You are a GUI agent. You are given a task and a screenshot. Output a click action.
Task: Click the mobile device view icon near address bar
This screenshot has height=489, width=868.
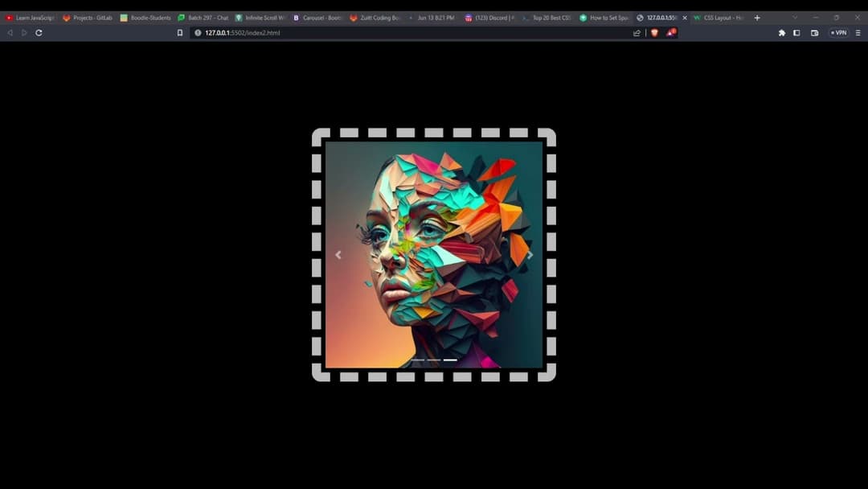[178, 33]
